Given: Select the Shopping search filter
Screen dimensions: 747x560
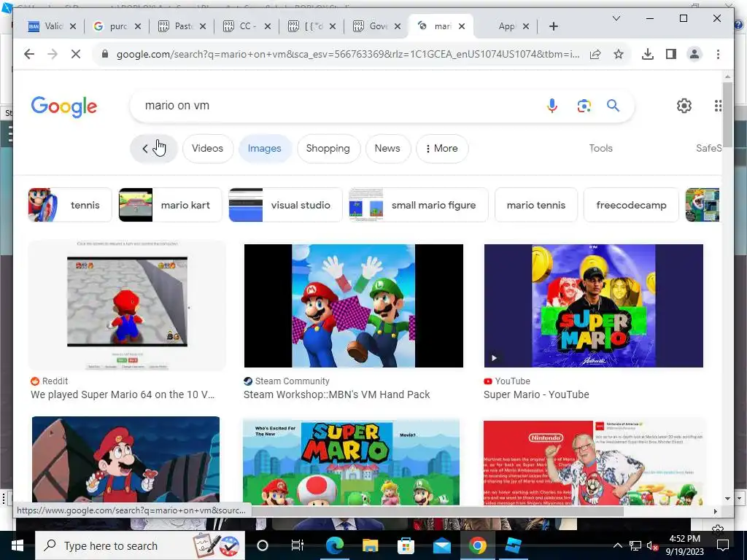Looking at the screenshot, I should coord(328,148).
